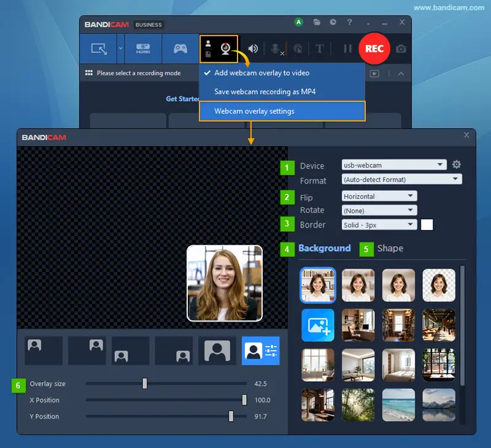This screenshot has height=448, width=491.
Task: Toggle mouse click effects icon
Action: coord(298,49)
